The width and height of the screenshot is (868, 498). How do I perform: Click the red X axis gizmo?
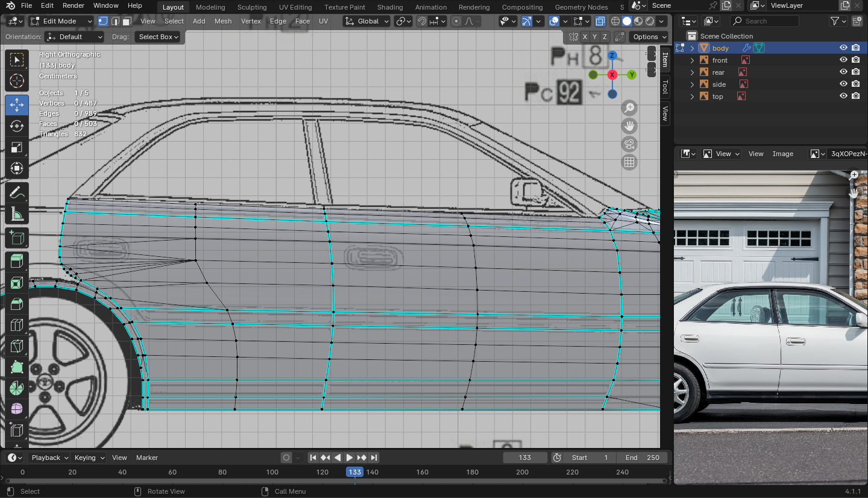(x=612, y=75)
